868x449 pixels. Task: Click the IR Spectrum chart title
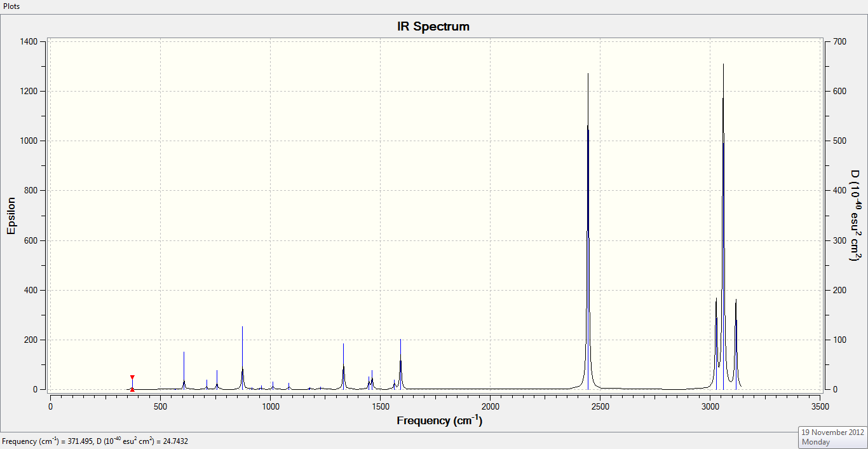coord(433,27)
